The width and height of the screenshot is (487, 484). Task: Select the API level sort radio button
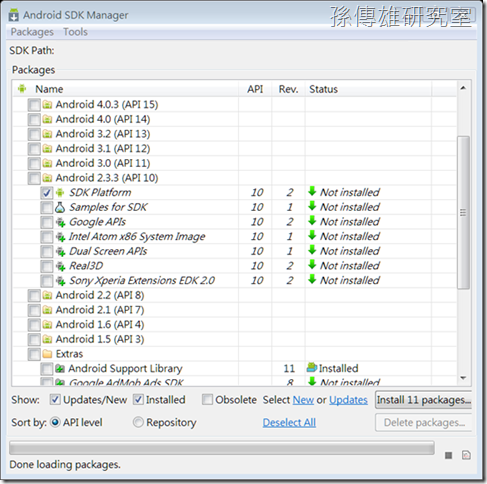[55, 422]
